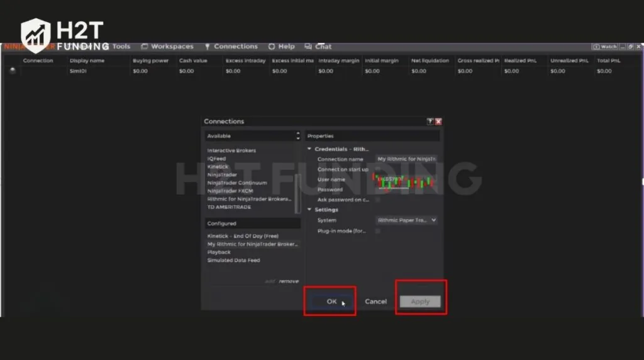The image size is (644, 360).
Task: Click the Display name column header
Action: [87, 60]
